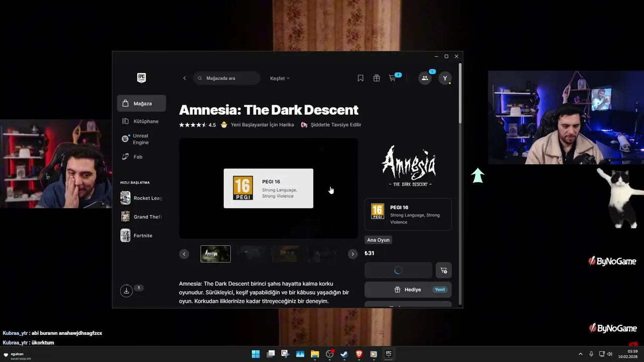644x362 pixels.
Task: Open the Epic Games logo home
Action: click(141, 78)
